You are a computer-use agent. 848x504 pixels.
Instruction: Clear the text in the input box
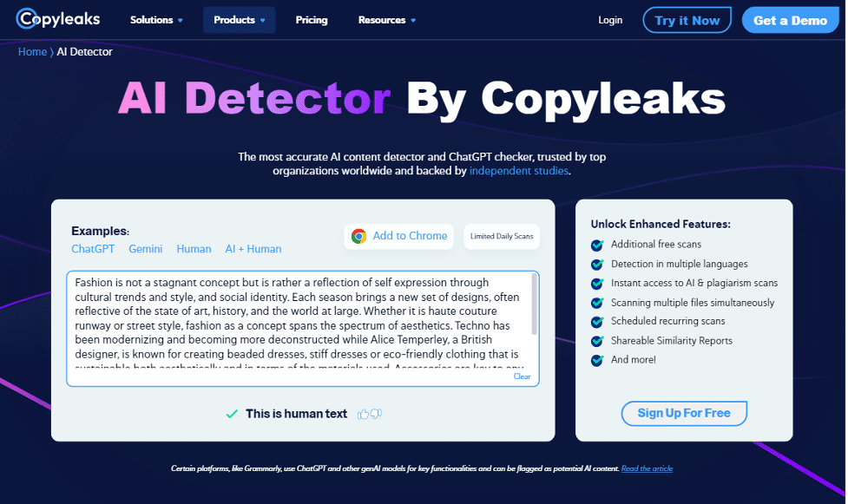(522, 376)
